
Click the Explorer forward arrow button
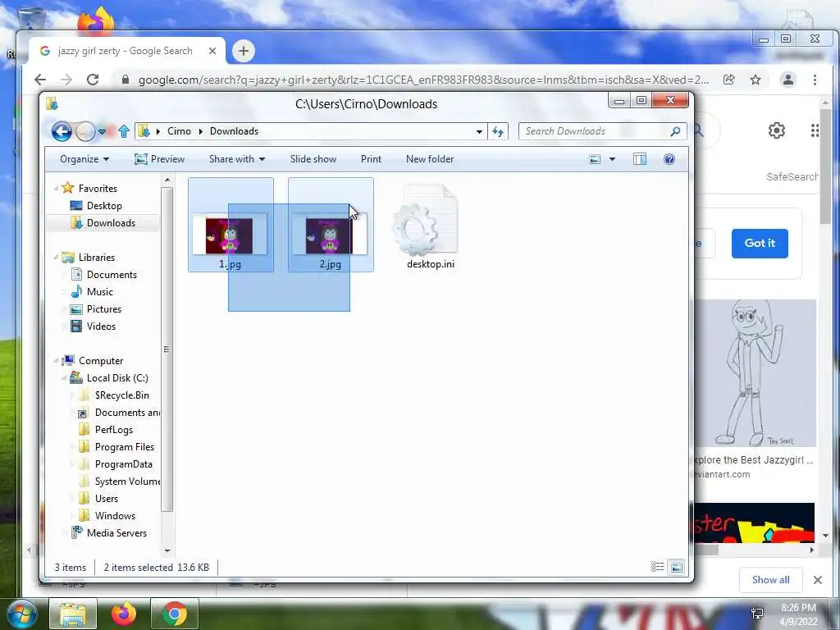tap(85, 131)
